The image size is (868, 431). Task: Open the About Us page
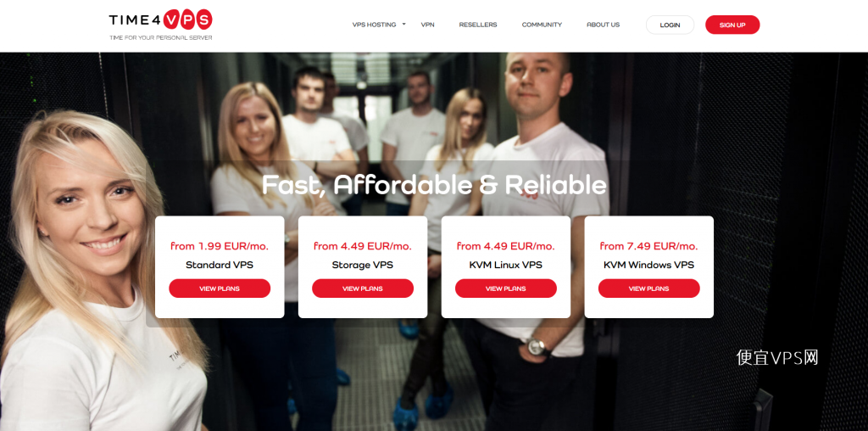(603, 25)
